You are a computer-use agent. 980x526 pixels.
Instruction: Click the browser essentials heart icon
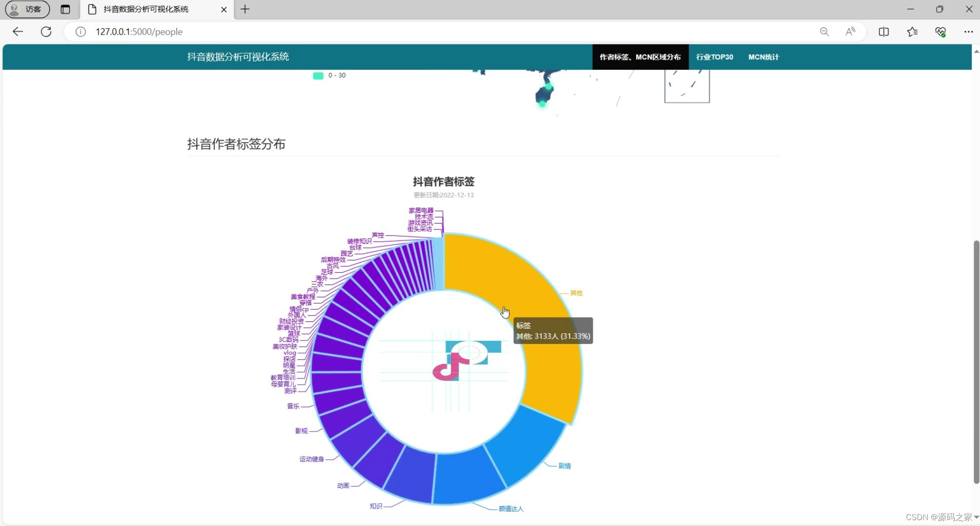click(941, 32)
